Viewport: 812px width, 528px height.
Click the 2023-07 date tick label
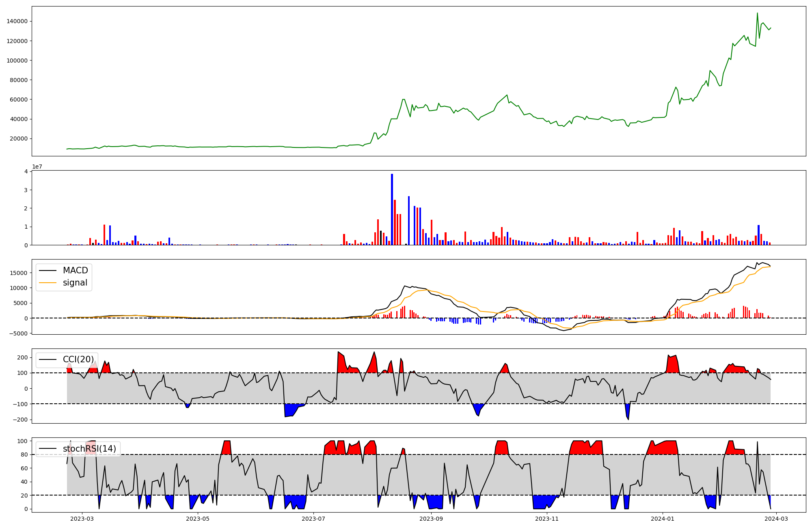[314, 519]
